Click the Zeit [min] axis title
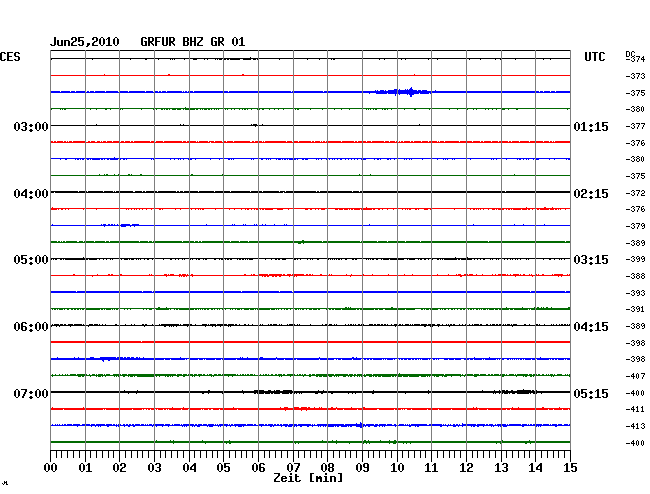 (x=308, y=478)
